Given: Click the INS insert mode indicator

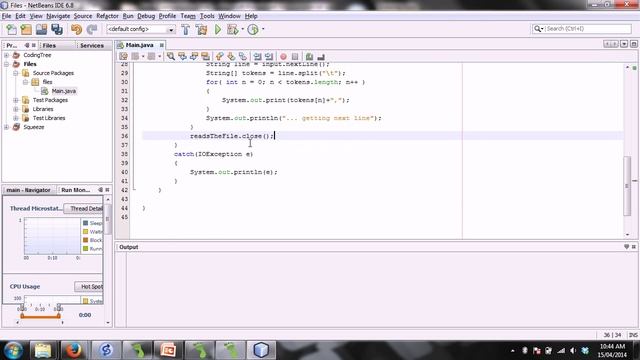Looking at the screenshot, I should (x=633, y=335).
